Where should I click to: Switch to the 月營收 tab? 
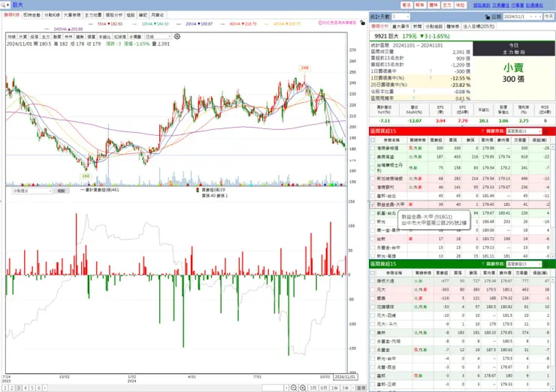click(157, 15)
